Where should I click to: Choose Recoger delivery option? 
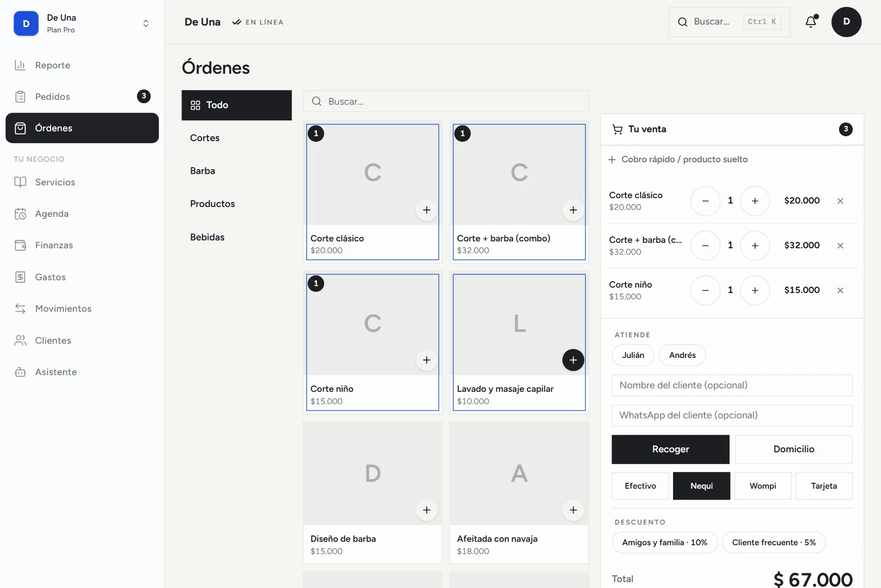click(x=671, y=449)
